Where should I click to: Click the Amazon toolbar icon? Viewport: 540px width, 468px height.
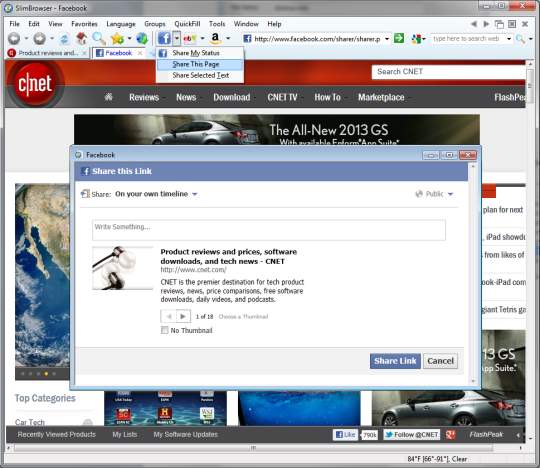click(x=215, y=38)
